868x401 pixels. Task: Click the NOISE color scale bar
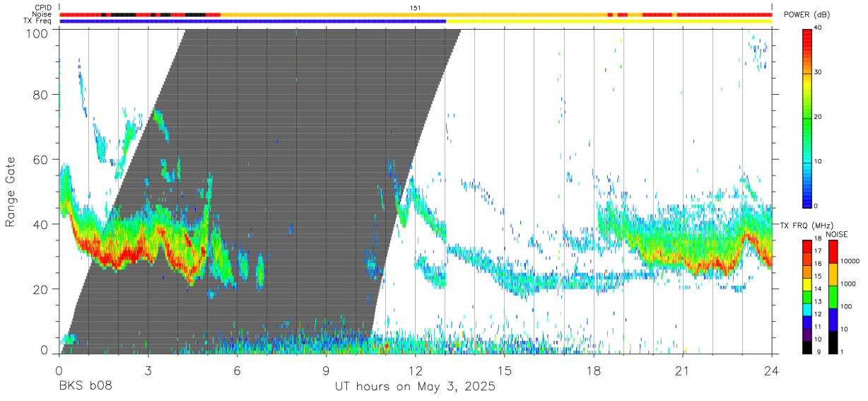pos(833,296)
